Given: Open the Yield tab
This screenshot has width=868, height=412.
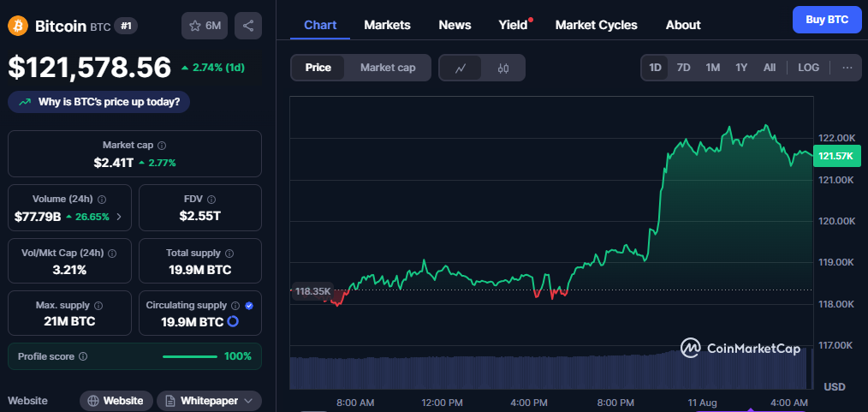Looking at the screenshot, I should coord(513,25).
